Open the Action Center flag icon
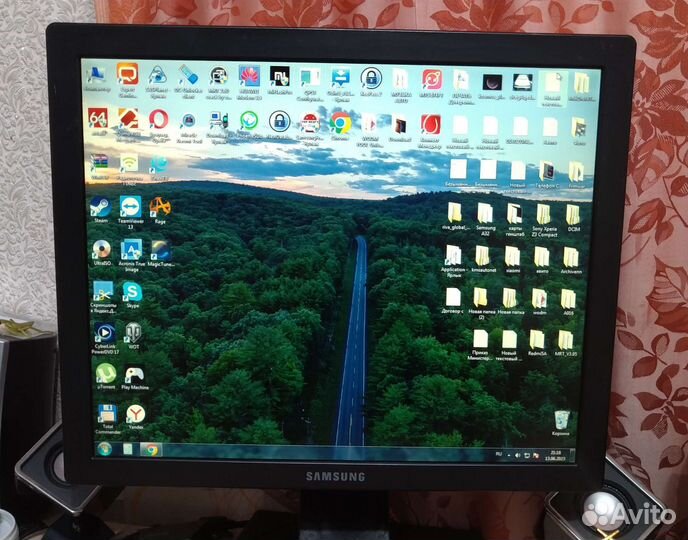The image size is (688, 540). (x=536, y=456)
